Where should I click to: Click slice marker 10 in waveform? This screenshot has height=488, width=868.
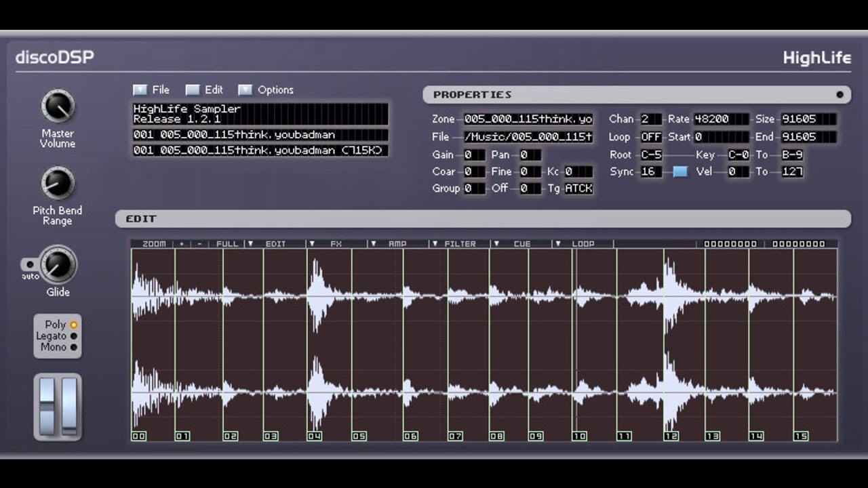580,436
